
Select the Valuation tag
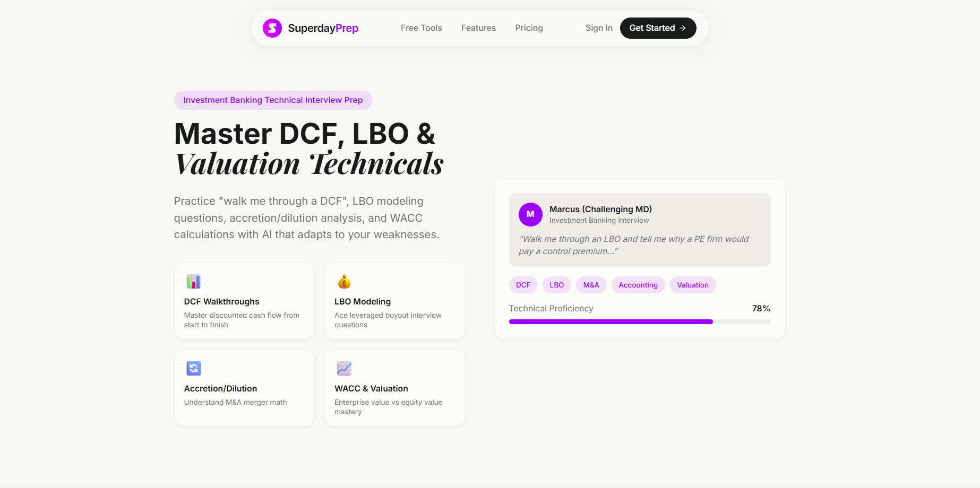(x=692, y=285)
